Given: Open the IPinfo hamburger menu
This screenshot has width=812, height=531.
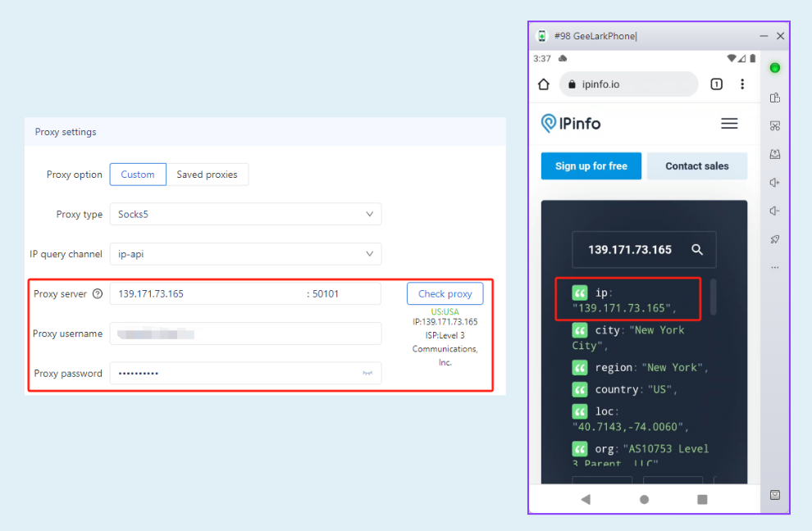Looking at the screenshot, I should (x=729, y=123).
